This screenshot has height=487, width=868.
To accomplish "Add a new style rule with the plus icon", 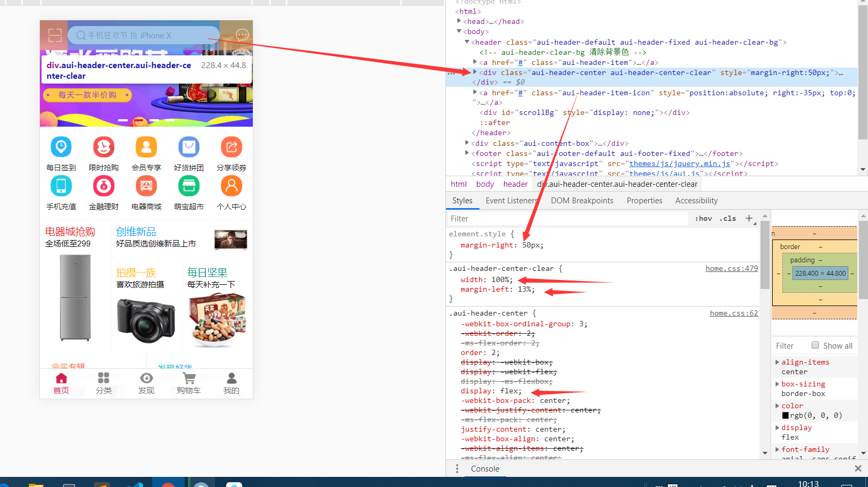I will point(749,218).
